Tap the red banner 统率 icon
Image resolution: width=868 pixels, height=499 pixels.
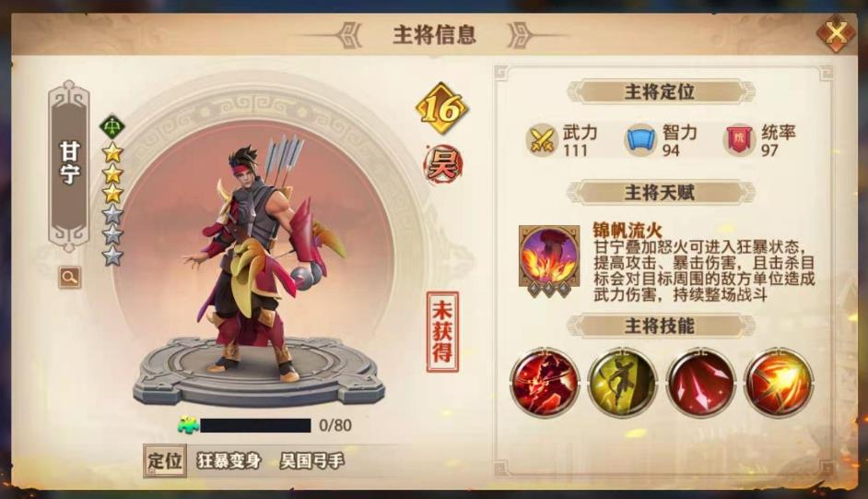pos(740,139)
